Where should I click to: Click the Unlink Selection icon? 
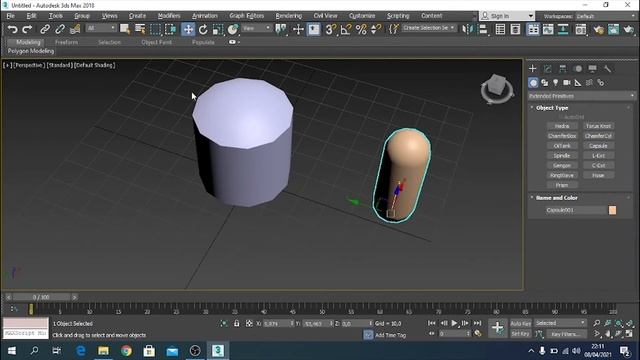tap(60, 29)
